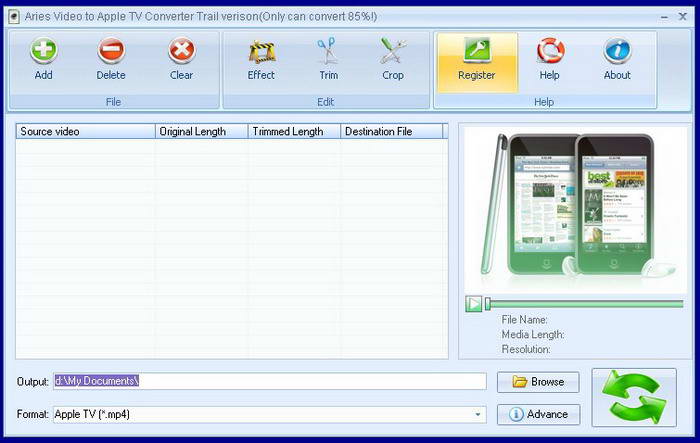Screen dimensions: 700x443
Task: Click the application icon in title bar
Action: (14, 17)
